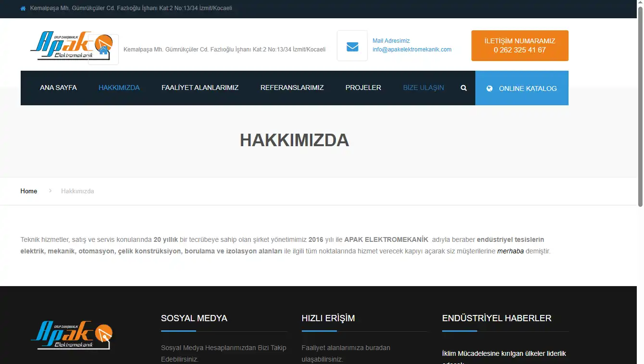644x364 pixels.
Task: Click the bold APAK ELEKTROMEKANİK text
Action: (x=386, y=239)
